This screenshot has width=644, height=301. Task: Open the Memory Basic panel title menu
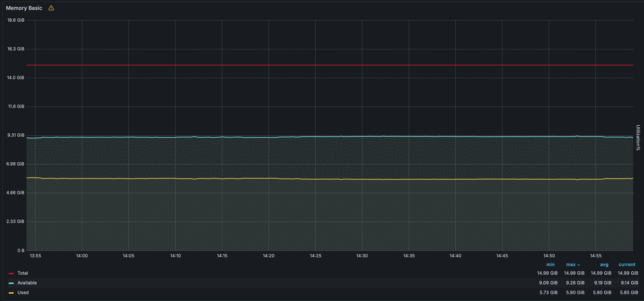24,8
